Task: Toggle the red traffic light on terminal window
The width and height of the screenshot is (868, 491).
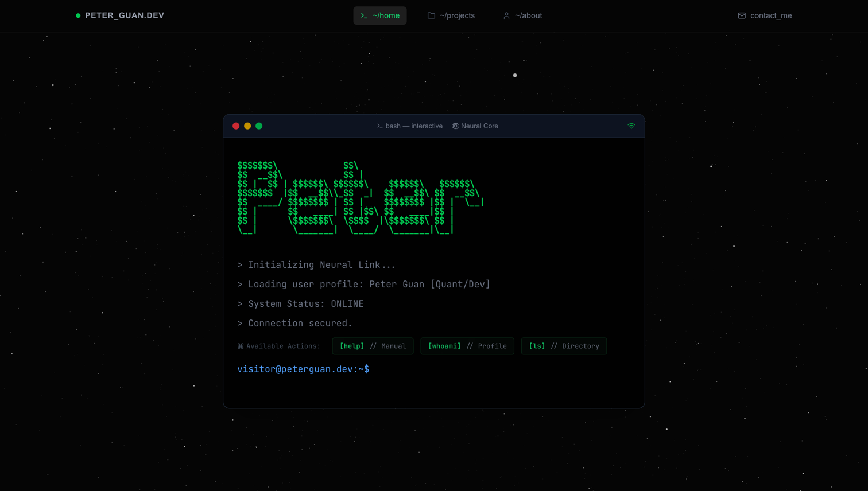Action: click(236, 126)
